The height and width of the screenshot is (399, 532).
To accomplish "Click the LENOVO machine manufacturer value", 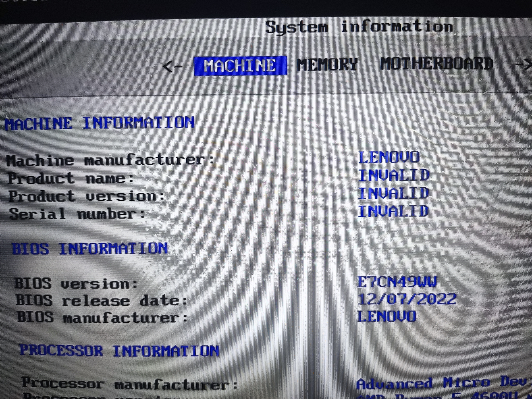I will pyautogui.click(x=389, y=157).
